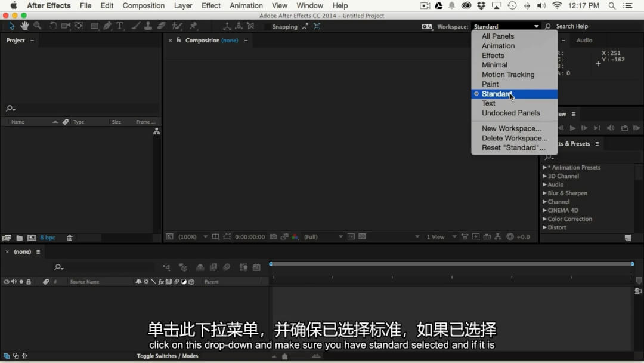Select the Rotation tool

tap(53, 26)
